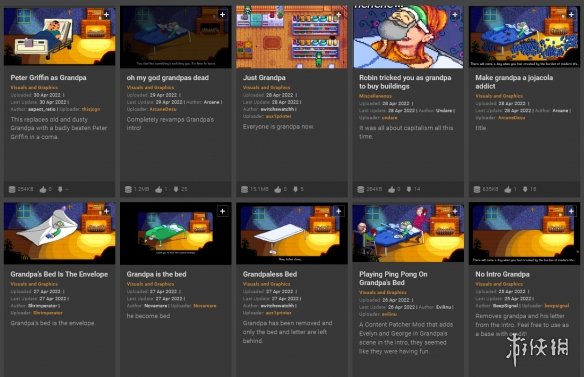Click description 'It was all about capitalism all this time.'

click(406, 132)
